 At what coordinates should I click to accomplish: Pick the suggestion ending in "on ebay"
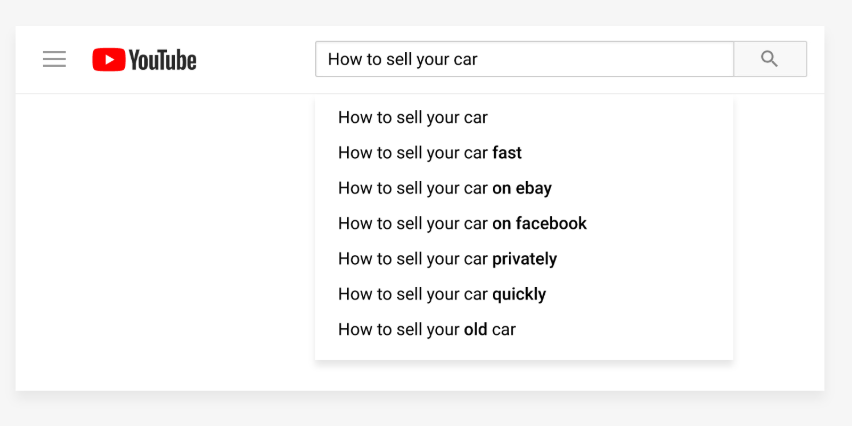pyautogui.click(x=445, y=188)
